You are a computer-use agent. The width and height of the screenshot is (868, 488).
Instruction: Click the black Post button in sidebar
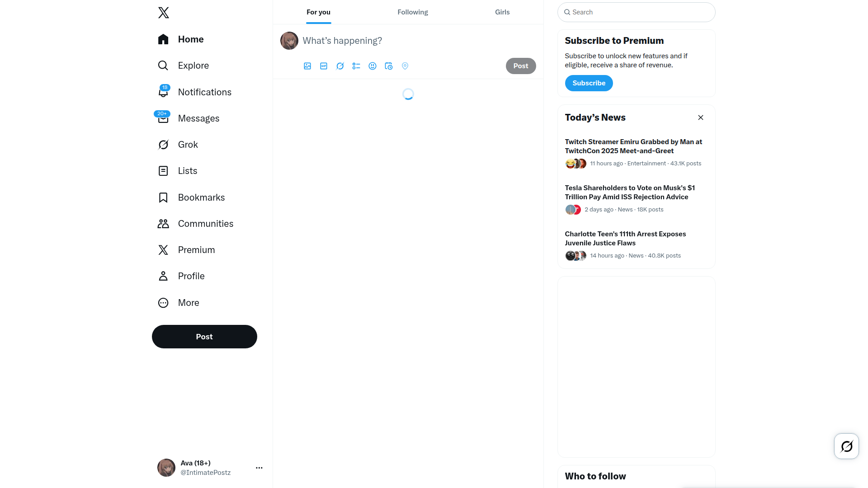(x=204, y=337)
